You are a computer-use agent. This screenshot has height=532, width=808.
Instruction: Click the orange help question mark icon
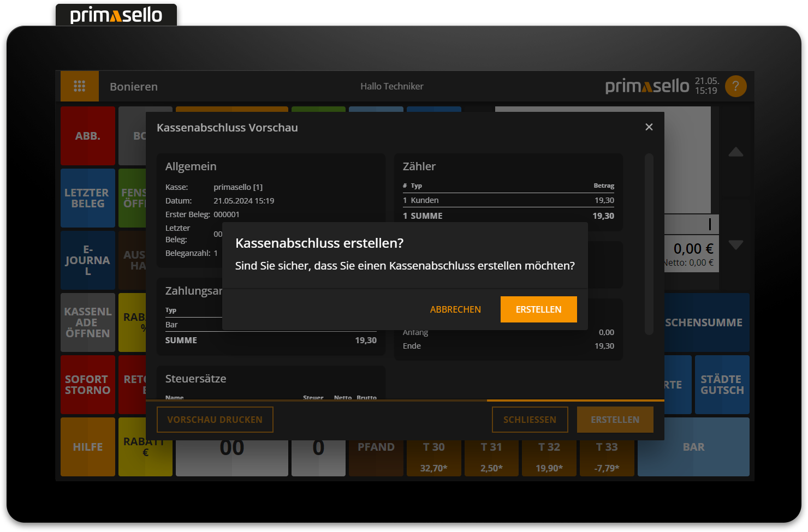[x=735, y=86]
